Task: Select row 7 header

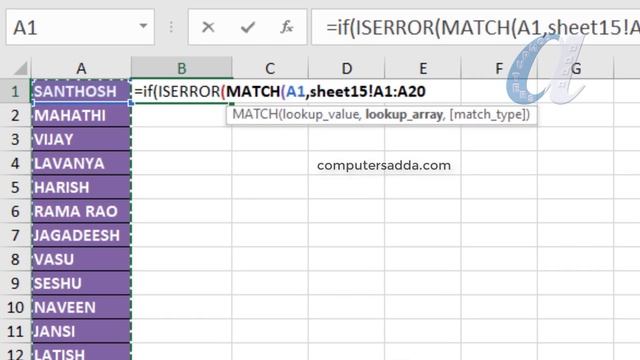Action: [x=16, y=236]
